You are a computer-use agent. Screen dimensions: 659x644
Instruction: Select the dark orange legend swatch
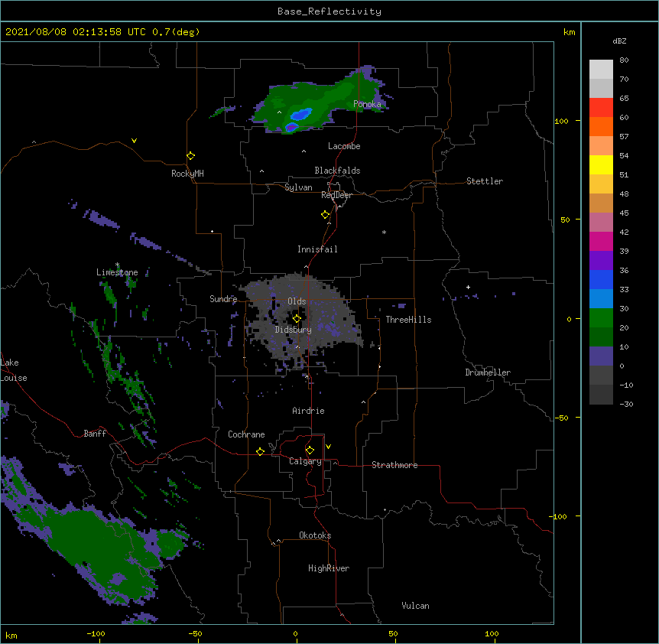coord(601,126)
